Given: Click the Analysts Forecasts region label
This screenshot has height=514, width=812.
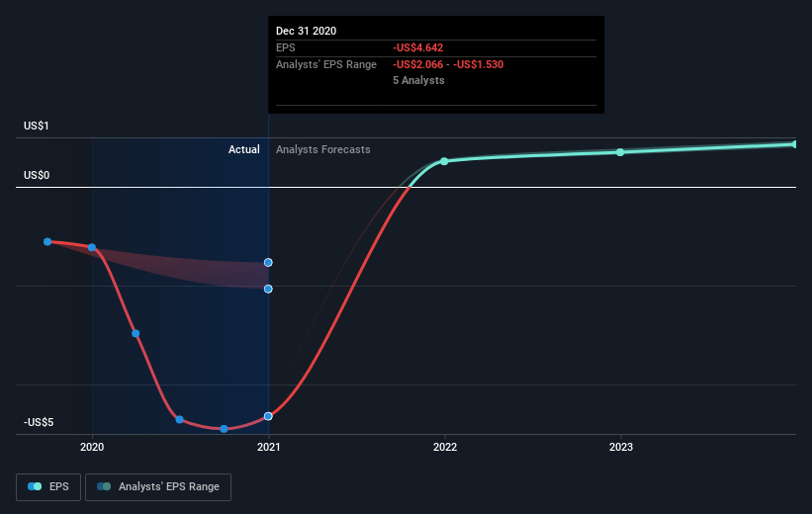Looking at the screenshot, I should (x=323, y=149).
